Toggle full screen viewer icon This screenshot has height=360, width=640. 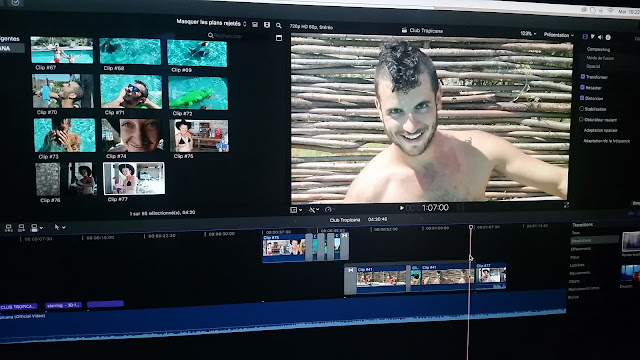coord(566,205)
